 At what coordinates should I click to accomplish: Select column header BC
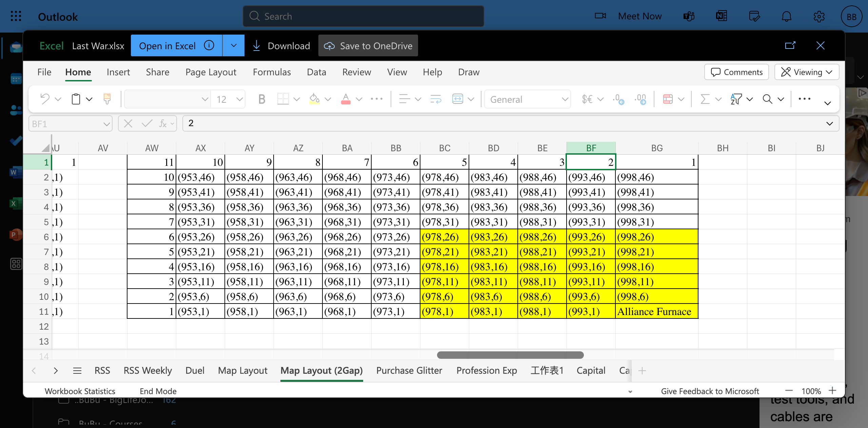(x=445, y=148)
